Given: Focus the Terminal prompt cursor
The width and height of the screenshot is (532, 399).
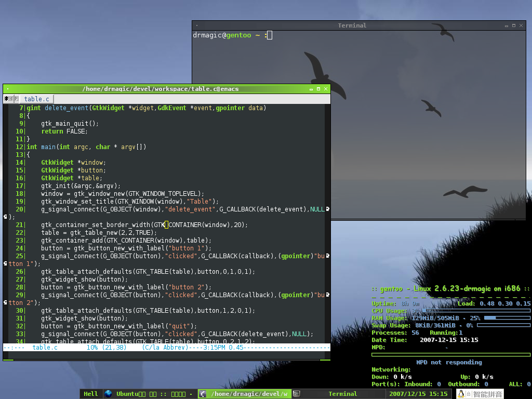Looking at the screenshot, I should tap(270, 35).
